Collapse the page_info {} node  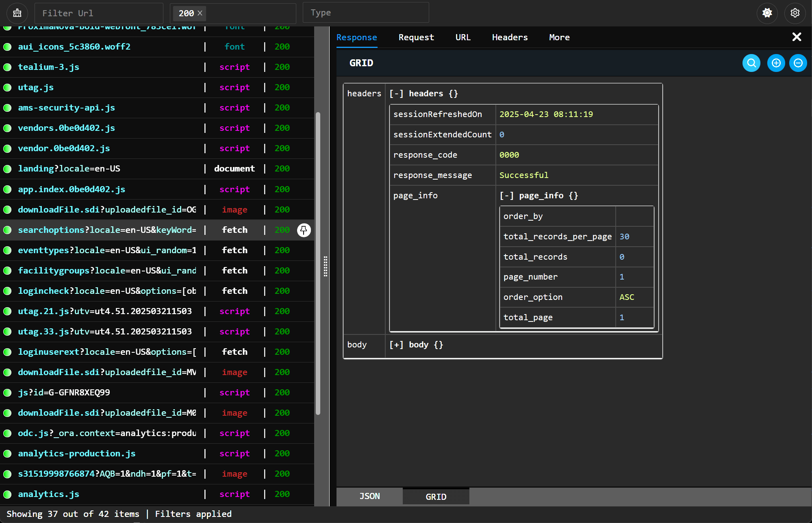(x=506, y=195)
